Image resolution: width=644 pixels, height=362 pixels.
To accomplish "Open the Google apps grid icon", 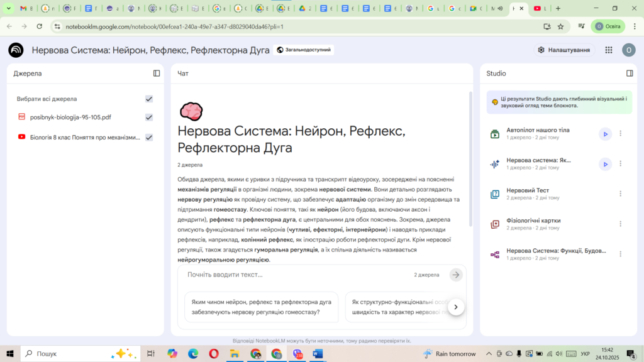I will click(x=608, y=50).
